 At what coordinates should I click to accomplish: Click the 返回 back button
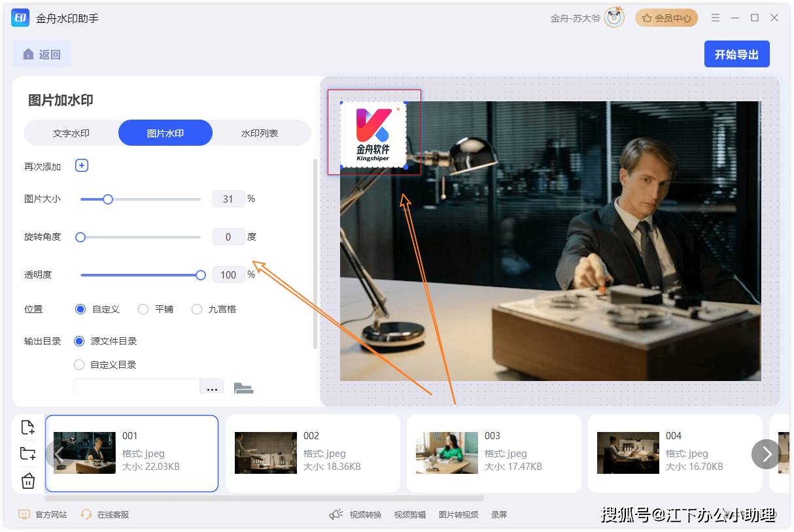42,54
